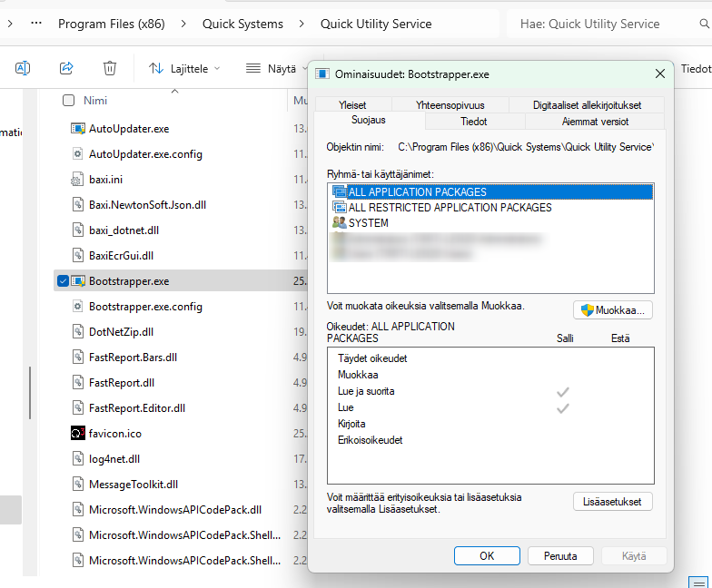Viewport: 712px width, 588px height.
Task: Navigate to Quick Systems breadcrumb
Action: (242, 24)
